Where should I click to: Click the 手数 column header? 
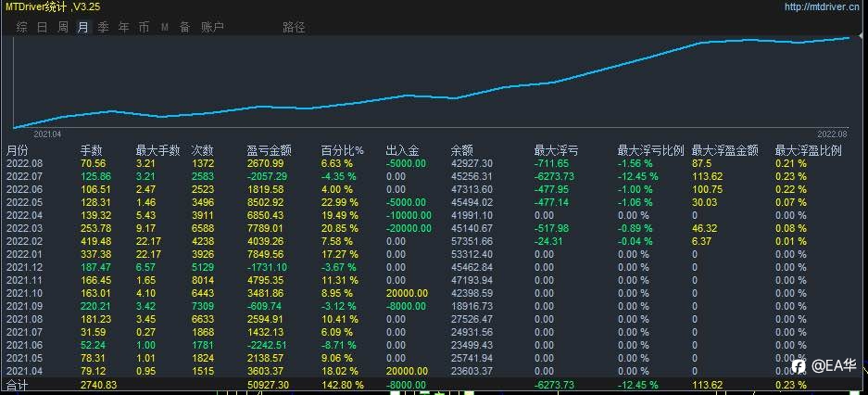pyautogui.click(x=92, y=151)
